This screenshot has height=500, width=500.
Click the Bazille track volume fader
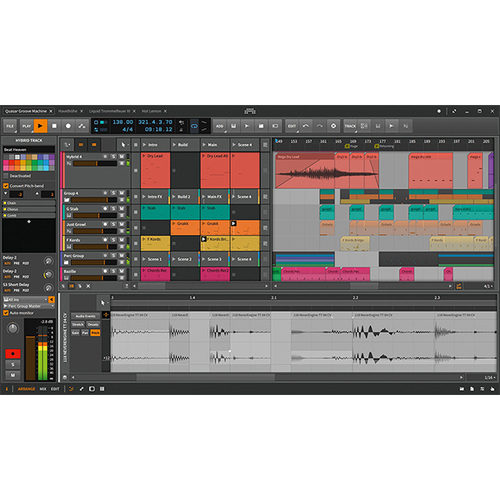tap(95, 278)
